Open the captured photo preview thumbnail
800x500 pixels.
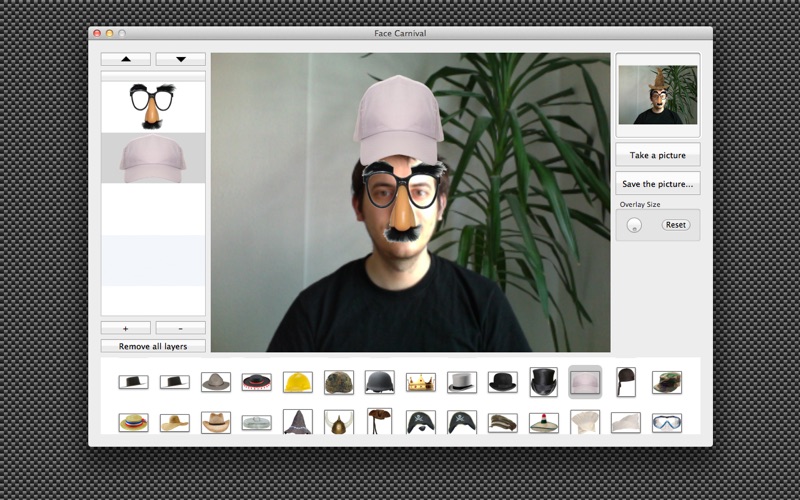pyautogui.click(x=658, y=94)
